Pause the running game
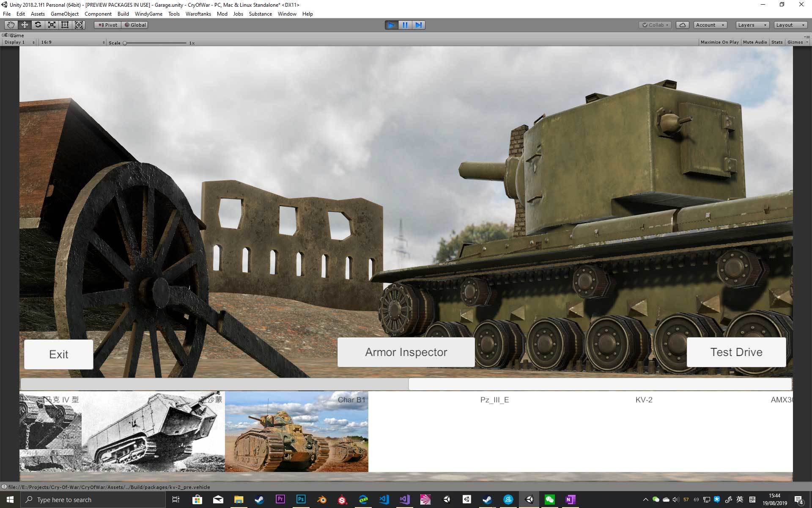Viewport: 812px width, 508px height. tap(405, 25)
